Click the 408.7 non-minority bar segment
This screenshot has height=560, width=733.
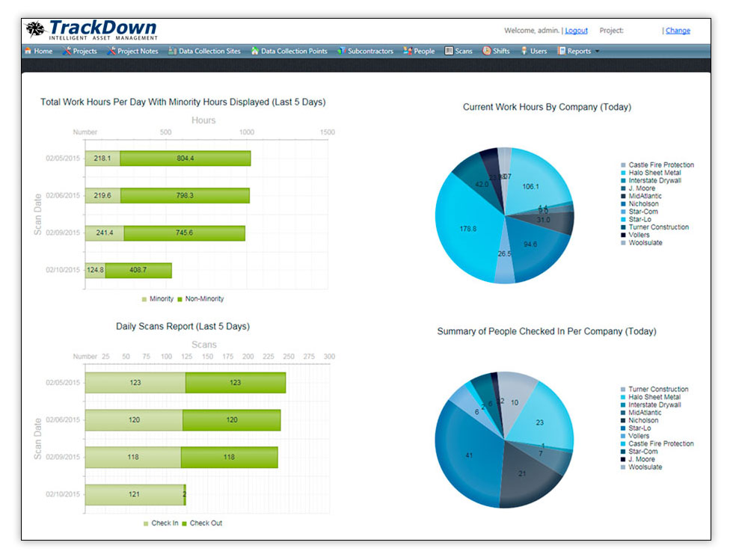pos(138,270)
